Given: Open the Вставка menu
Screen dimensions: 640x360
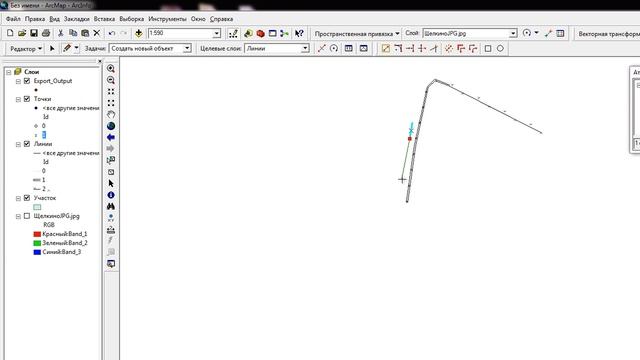Looking at the screenshot, I should tap(104, 19).
